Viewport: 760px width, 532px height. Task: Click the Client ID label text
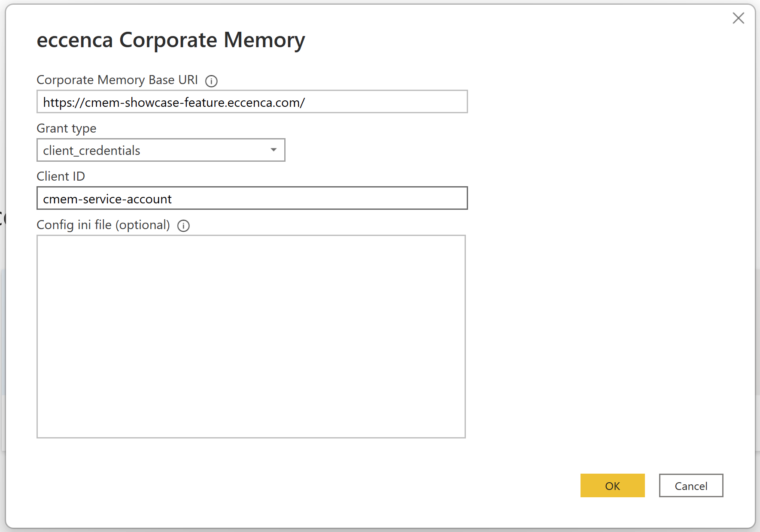coord(61,176)
